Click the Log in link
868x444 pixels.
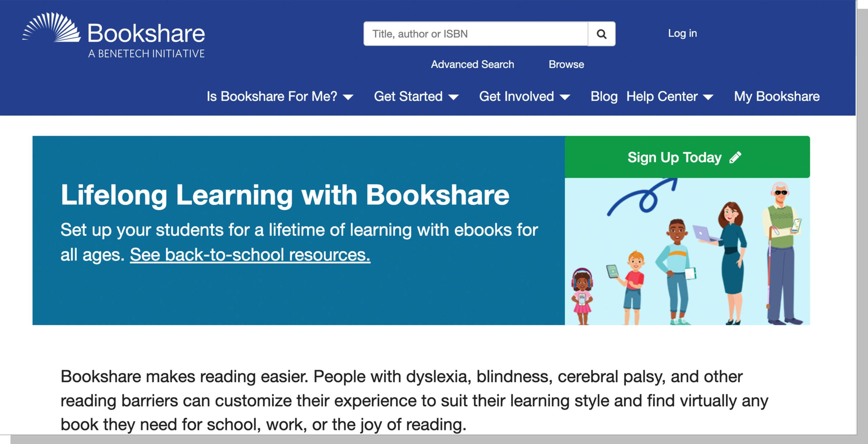click(683, 33)
